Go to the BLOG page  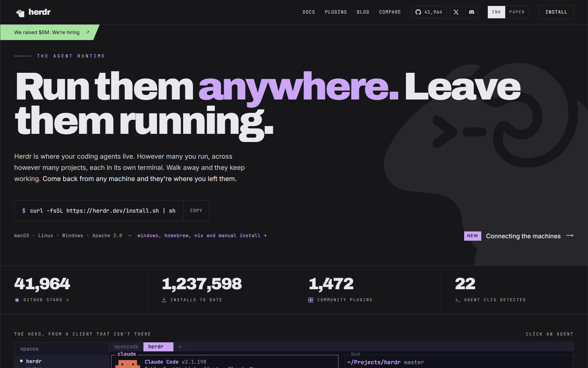[x=363, y=12]
